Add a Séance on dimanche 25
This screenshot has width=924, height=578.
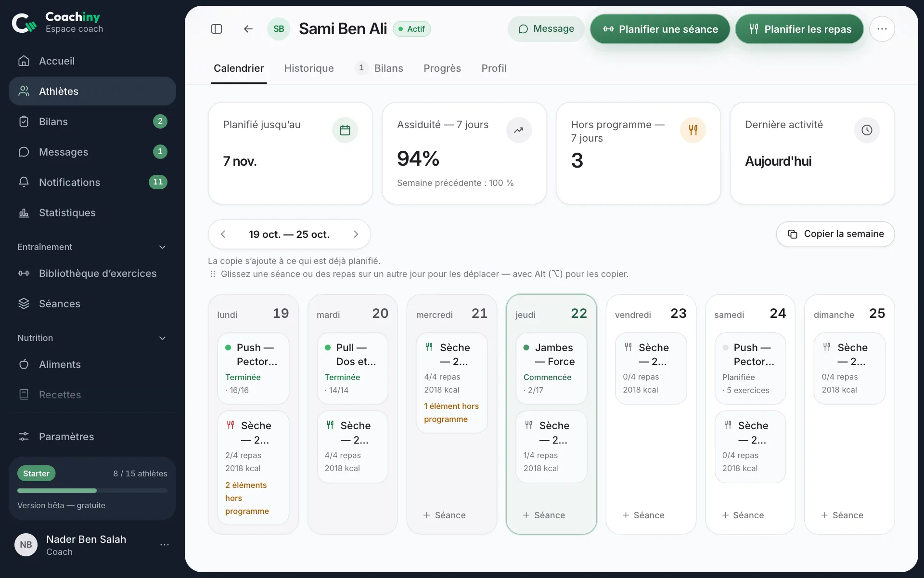click(x=842, y=515)
